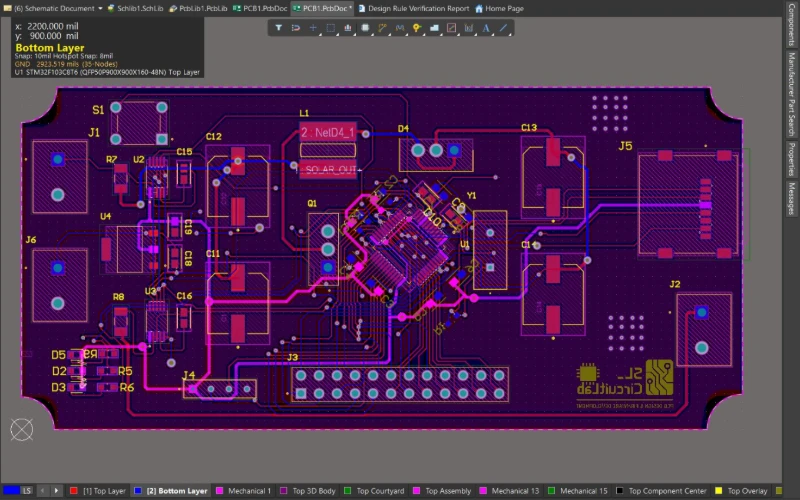Click the current layer blue color swatch

click(11, 491)
